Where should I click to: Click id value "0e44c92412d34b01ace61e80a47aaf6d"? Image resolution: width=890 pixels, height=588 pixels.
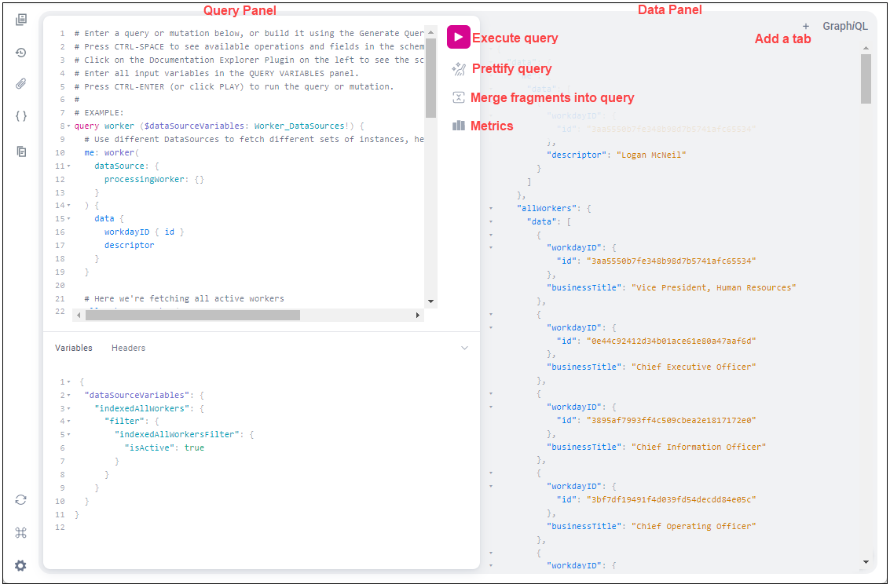coord(672,341)
